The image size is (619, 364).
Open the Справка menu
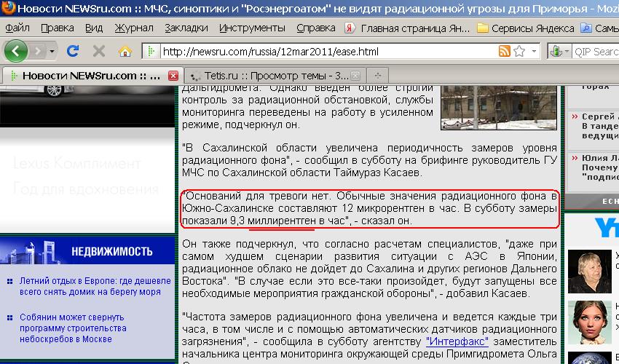point(316,28)
